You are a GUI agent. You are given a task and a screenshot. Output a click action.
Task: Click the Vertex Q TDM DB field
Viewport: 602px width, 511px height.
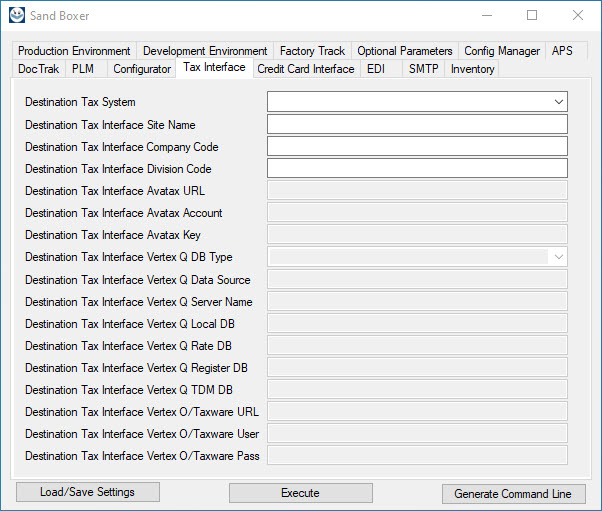[x=417, y=389]
